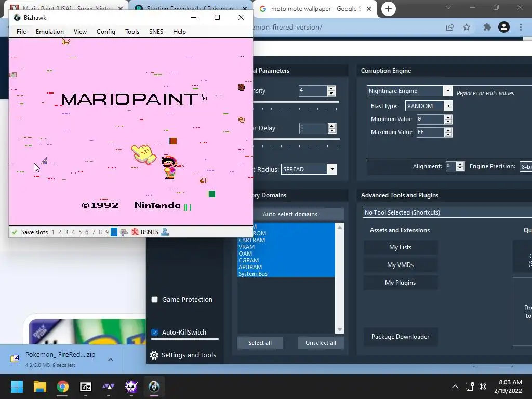Viewport: 532px width, 399px height.
Task: Click the zip file icon in downloads bar
Action: click(x=15, y=358)
